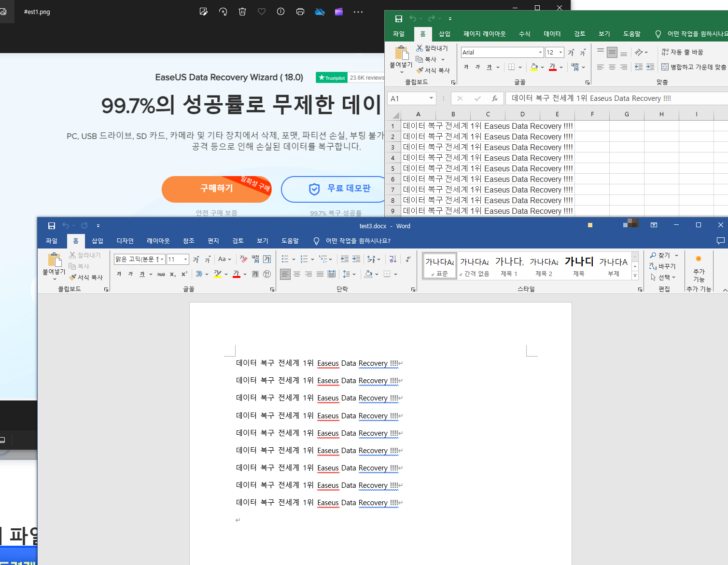Click the Excel orientation icon
728x565 pixels.
point(639,52)
